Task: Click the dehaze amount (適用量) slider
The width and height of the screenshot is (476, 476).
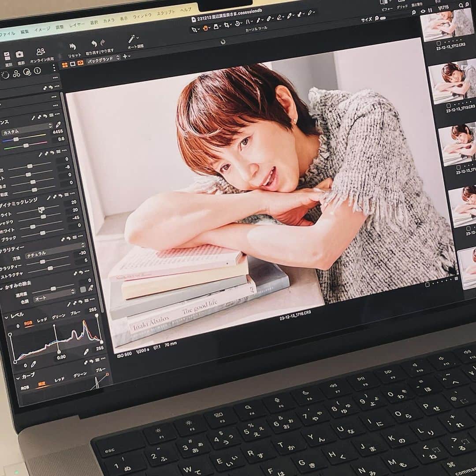Action: click(53, 288)
